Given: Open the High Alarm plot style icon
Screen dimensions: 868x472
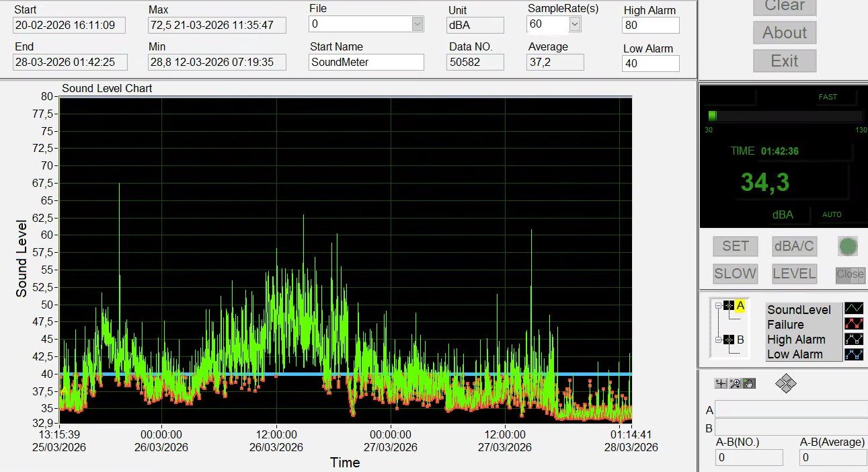Looking at the screenshot, I should coord(853,339).
